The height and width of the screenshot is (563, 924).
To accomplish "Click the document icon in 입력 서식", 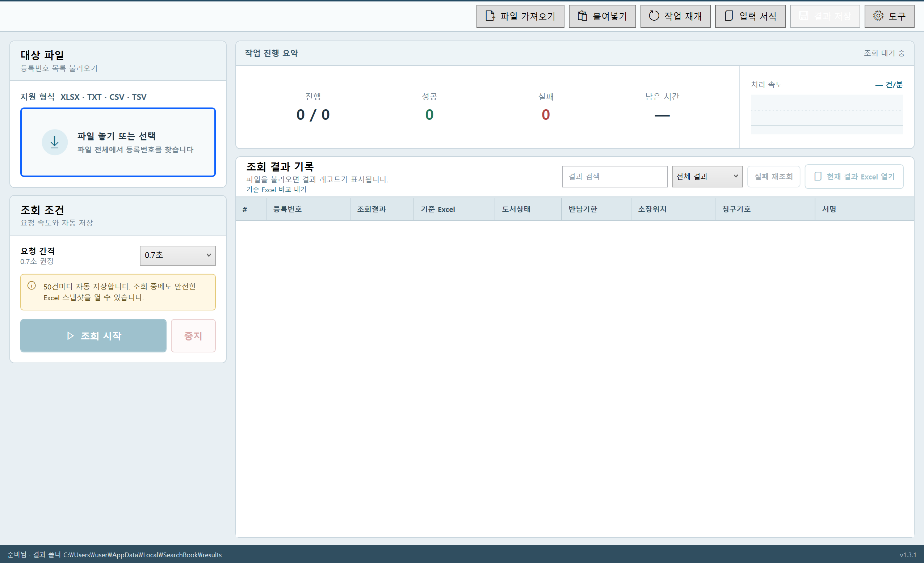I will point(728,16).
